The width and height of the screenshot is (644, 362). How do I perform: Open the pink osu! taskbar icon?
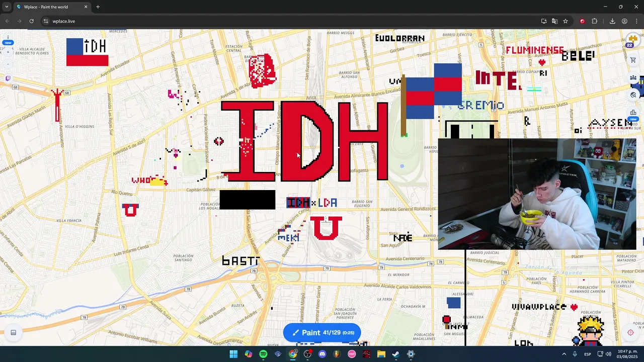[x=352, y=354]
